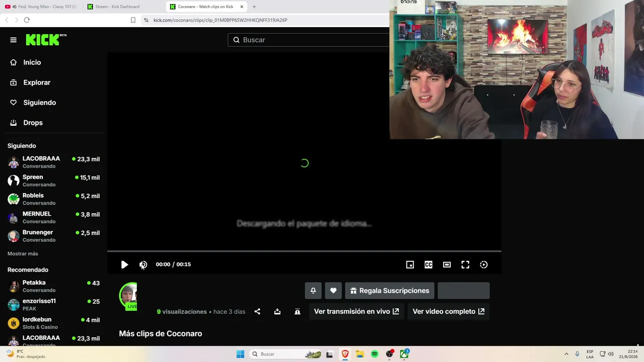Expand Mostrar más in following list
The image size is (644, 362).
click(x=23, y=254)
